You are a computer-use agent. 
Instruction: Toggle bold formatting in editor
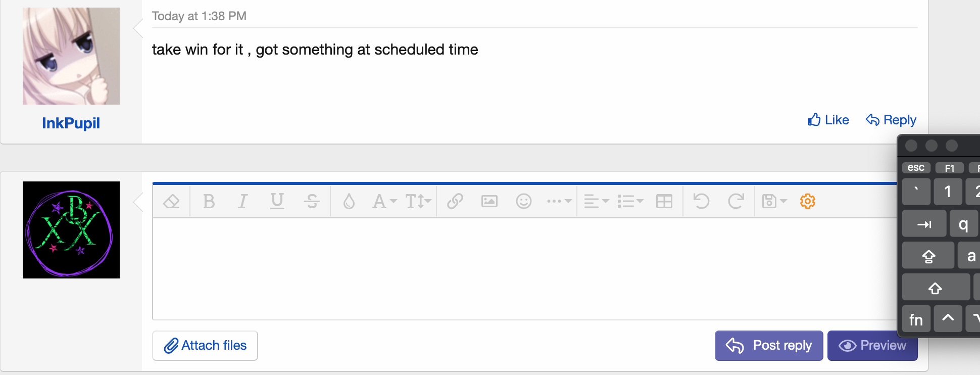[209, 202]
